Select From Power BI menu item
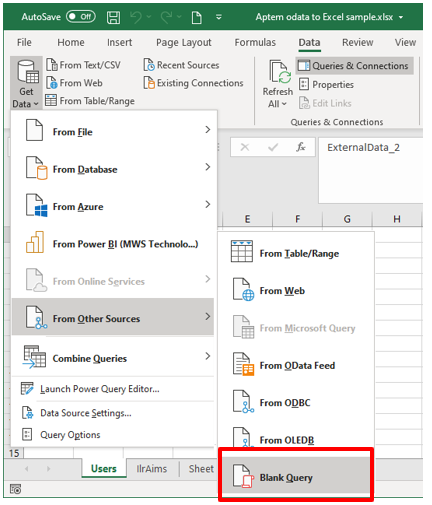The image size is (432, 505). (x=113, y=244)
